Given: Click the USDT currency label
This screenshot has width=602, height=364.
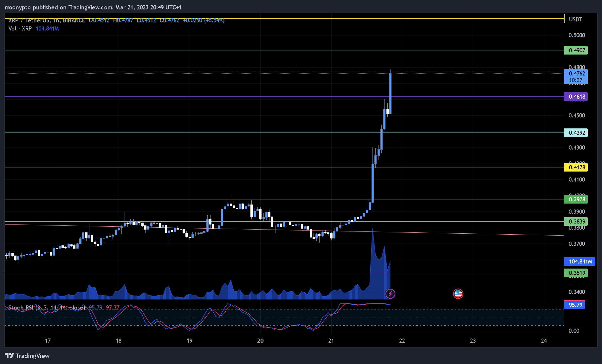Looking at the screenshot, I should point(575,19).
